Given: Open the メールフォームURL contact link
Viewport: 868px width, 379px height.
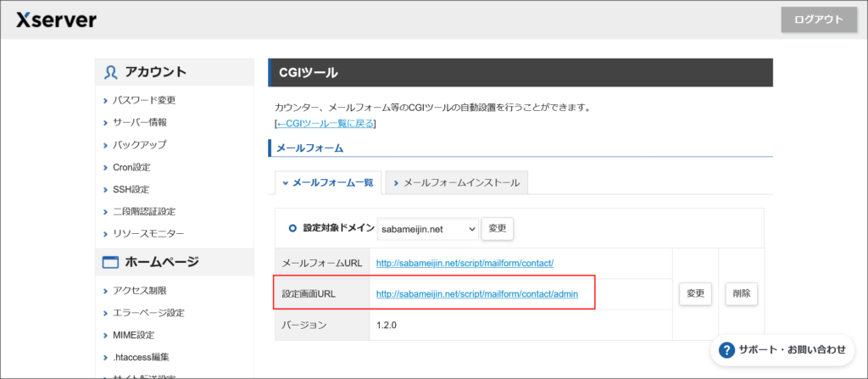Looking at the screenshot, I should tap(465, 263).
